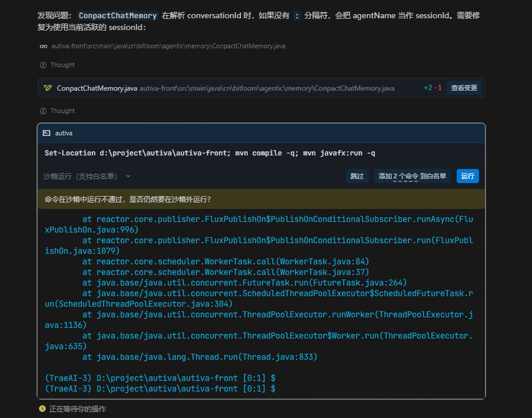Screen dimensions: 532x418
Task: Click the second Thought info icon
Action: click(43, 111)
